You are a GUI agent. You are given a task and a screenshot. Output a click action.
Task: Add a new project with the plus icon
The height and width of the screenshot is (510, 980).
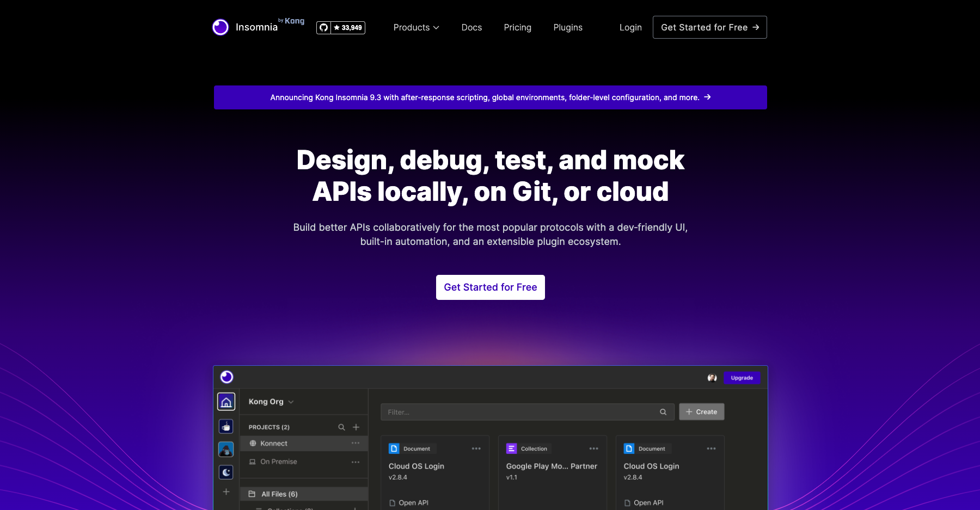tap(356, 427)
